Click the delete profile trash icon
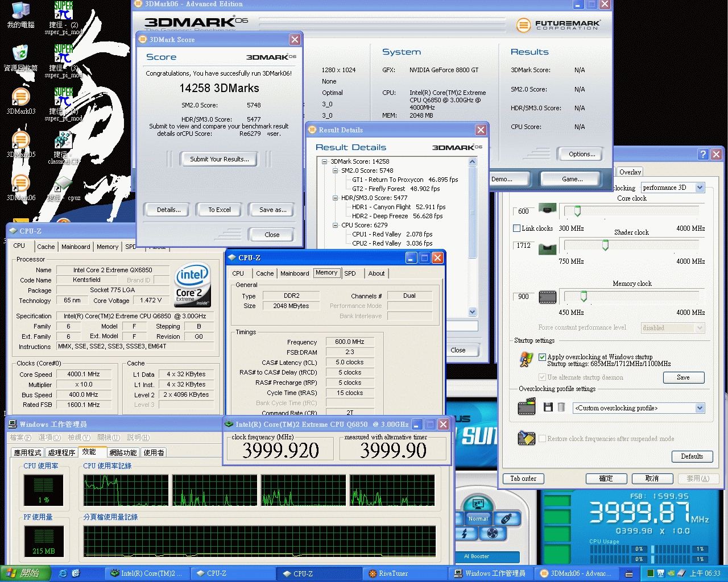The width and height of the screenshot is (728, 582). click(561, 407)
